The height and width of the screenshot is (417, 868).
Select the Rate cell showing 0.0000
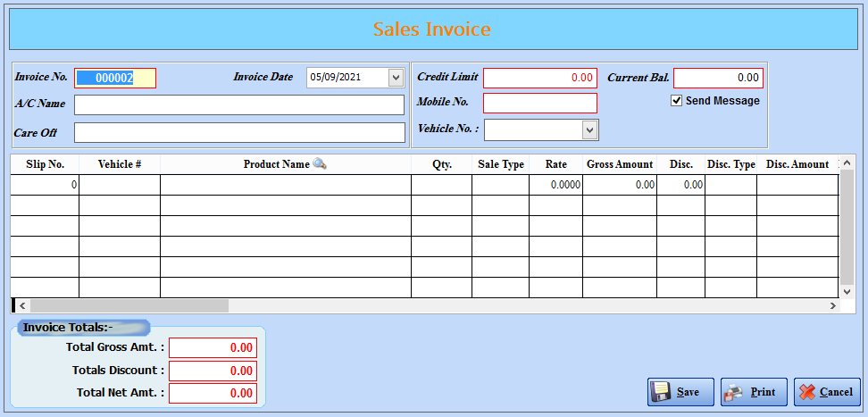click(x=555, y=185)
